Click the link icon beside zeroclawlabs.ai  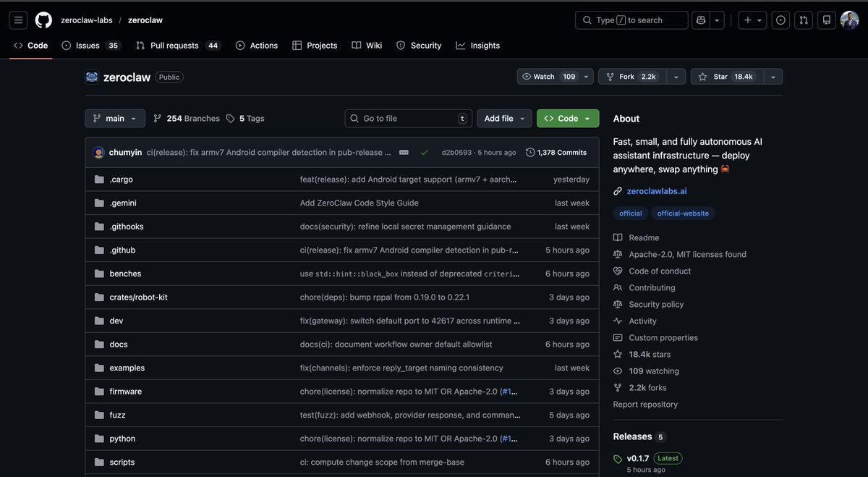coord(618,191)
